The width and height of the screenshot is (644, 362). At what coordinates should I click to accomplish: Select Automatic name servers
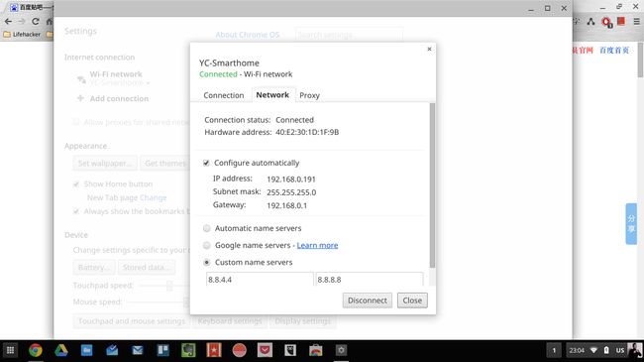point(207,228)
